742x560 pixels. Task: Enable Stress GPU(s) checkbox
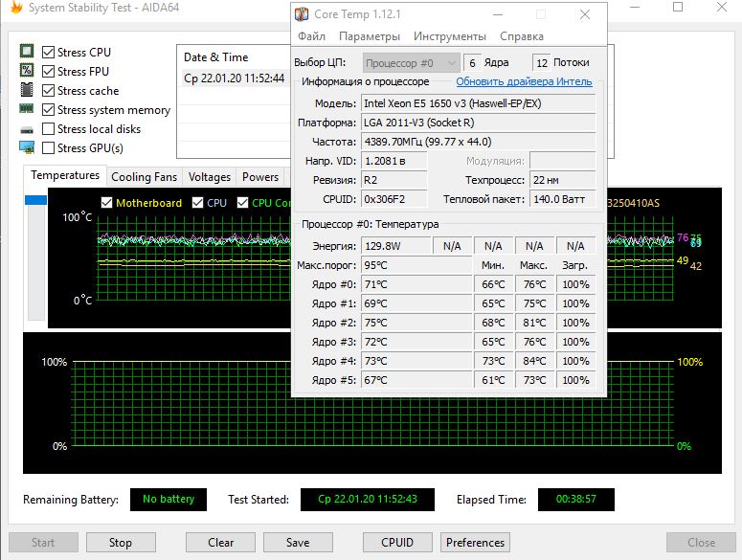pos(48,148)
